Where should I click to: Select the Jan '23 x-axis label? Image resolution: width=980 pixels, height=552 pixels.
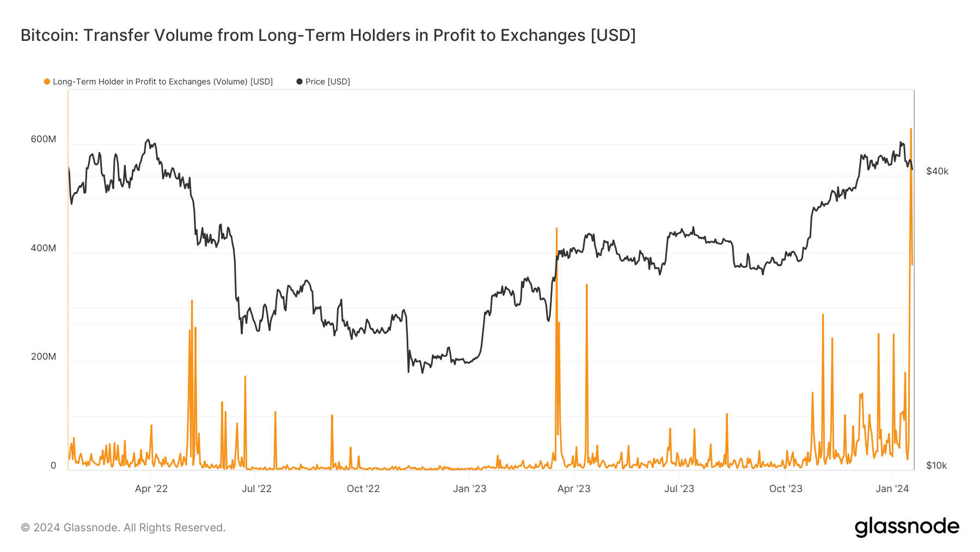coord(469,489)
